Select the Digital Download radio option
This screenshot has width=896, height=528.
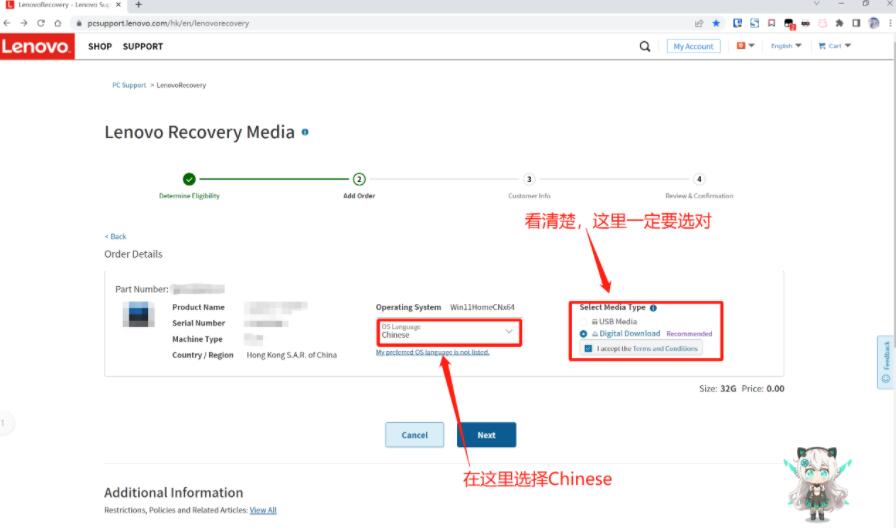tap(583, 334)
